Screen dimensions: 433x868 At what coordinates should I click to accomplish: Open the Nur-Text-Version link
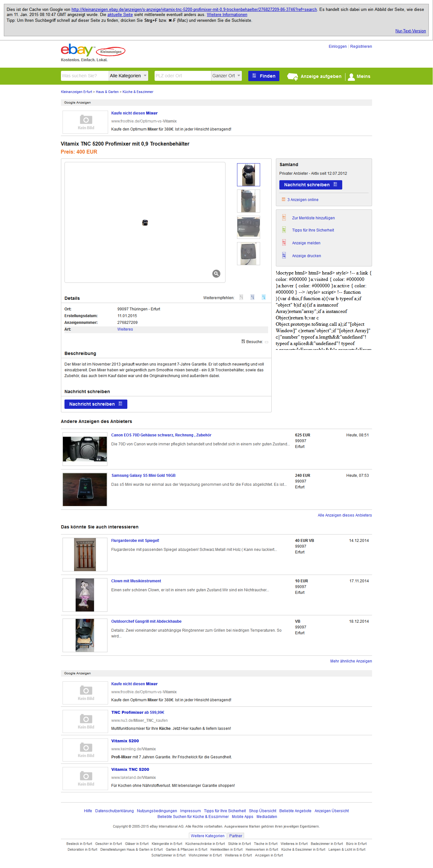411,31
